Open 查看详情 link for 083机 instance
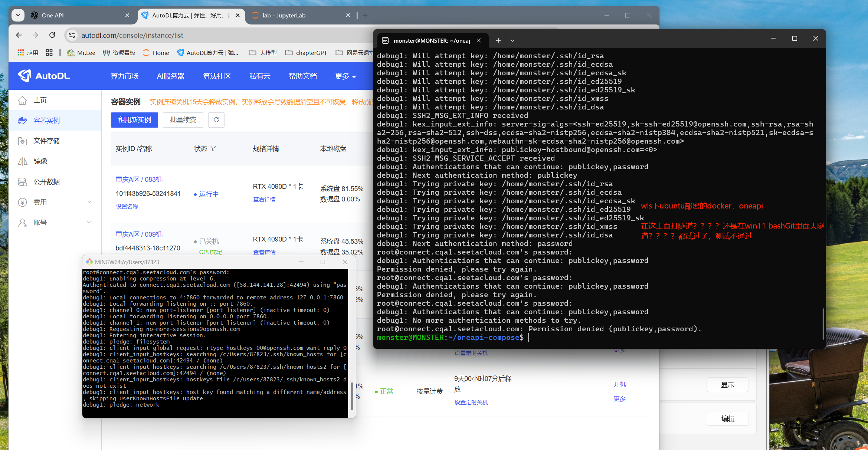Viewport: 868px width, 450px height. (264, 200)
